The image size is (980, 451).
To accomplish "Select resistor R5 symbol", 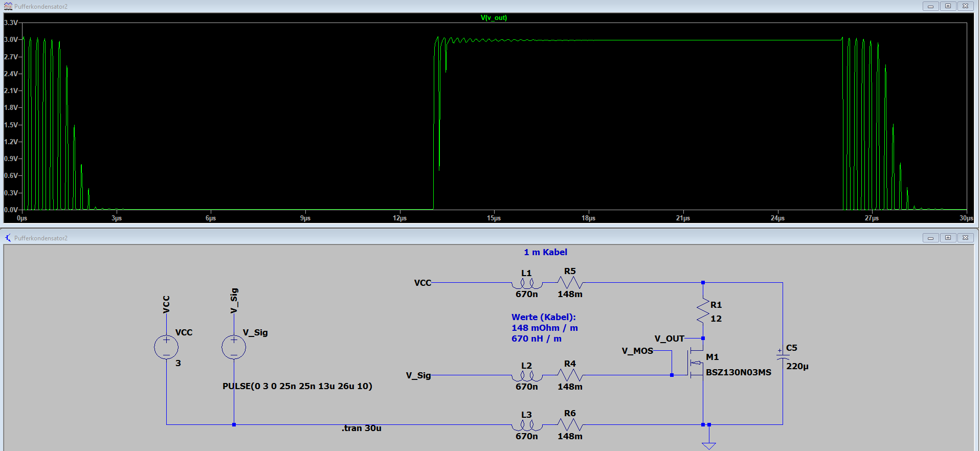I will (x=570, y=282).
